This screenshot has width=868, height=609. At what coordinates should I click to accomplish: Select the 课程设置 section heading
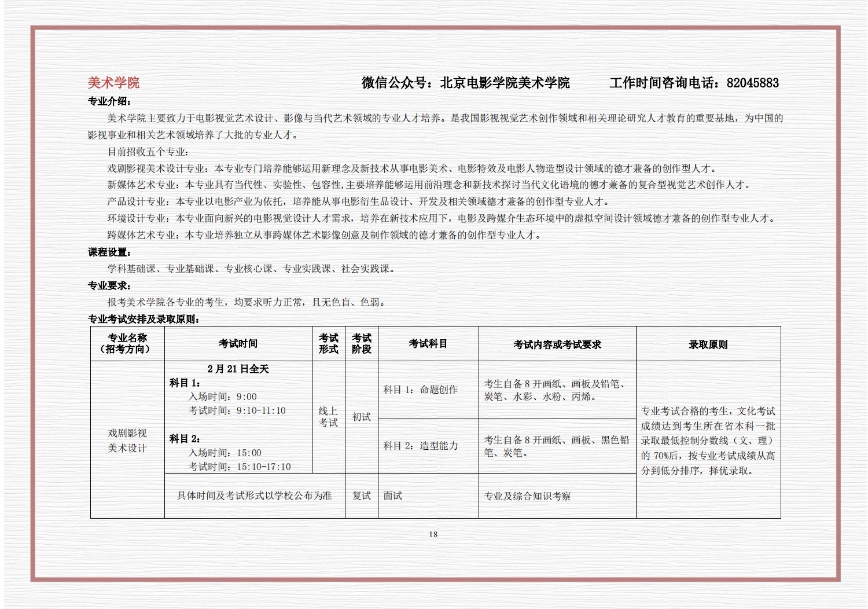(x=109, y=252)
